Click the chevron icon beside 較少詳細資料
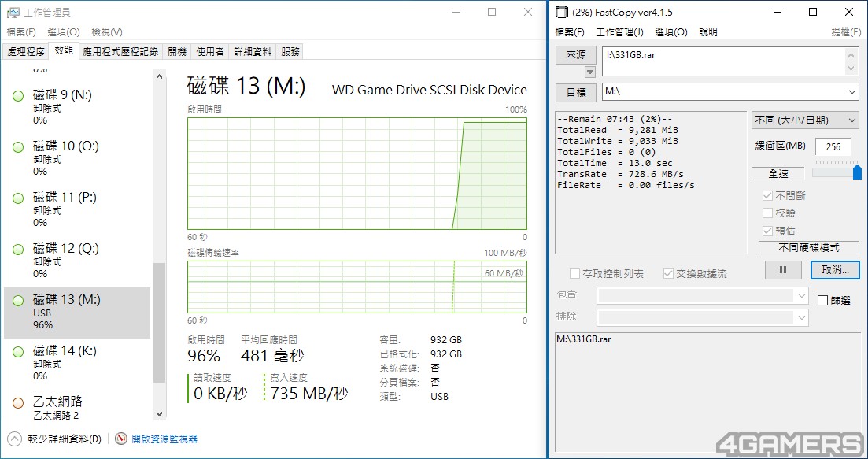Viewport: 868px width, 459px height. click(x=14, y=439)
